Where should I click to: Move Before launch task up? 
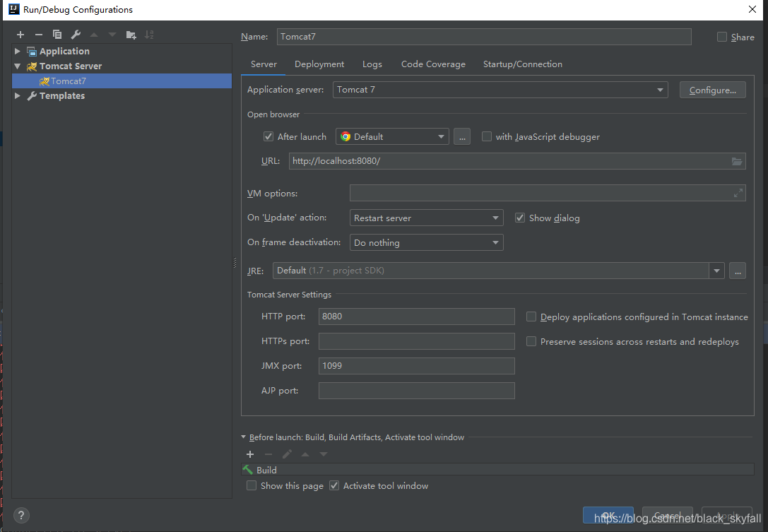(x=305, y=454)
